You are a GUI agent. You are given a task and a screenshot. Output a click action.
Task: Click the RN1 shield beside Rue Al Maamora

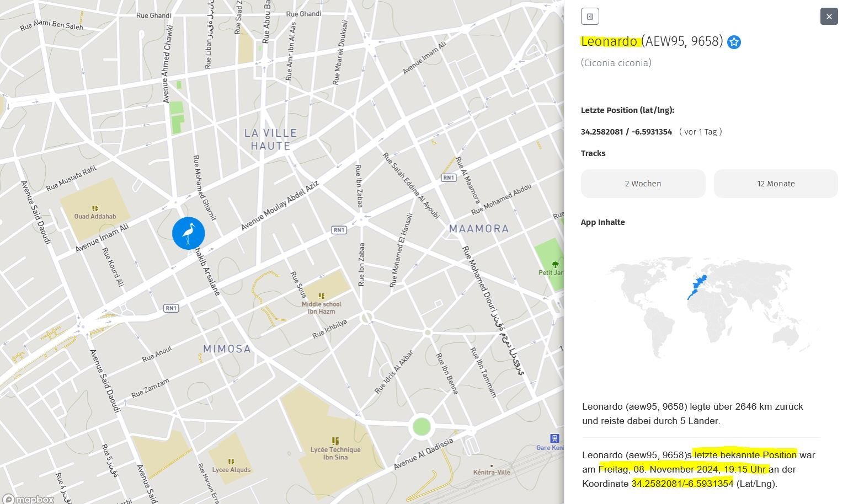[449, 178]
